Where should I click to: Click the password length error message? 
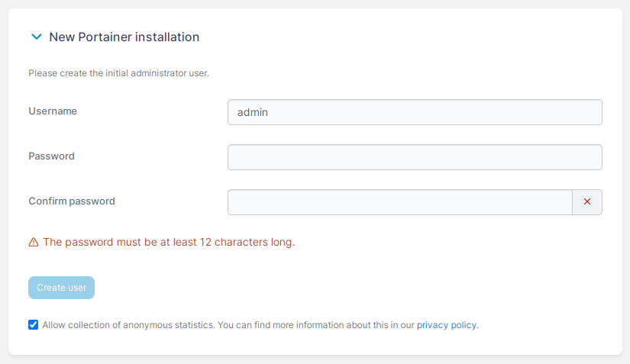[169, 243]
